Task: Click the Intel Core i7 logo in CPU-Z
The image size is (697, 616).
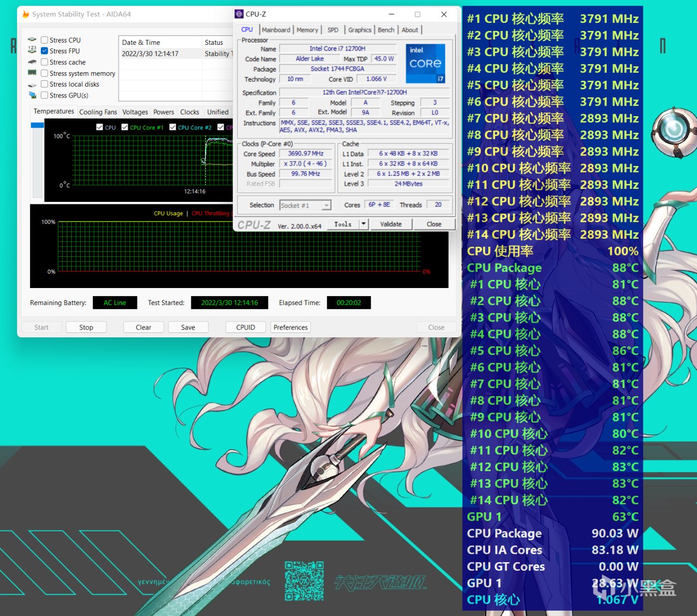Action: 425,63
